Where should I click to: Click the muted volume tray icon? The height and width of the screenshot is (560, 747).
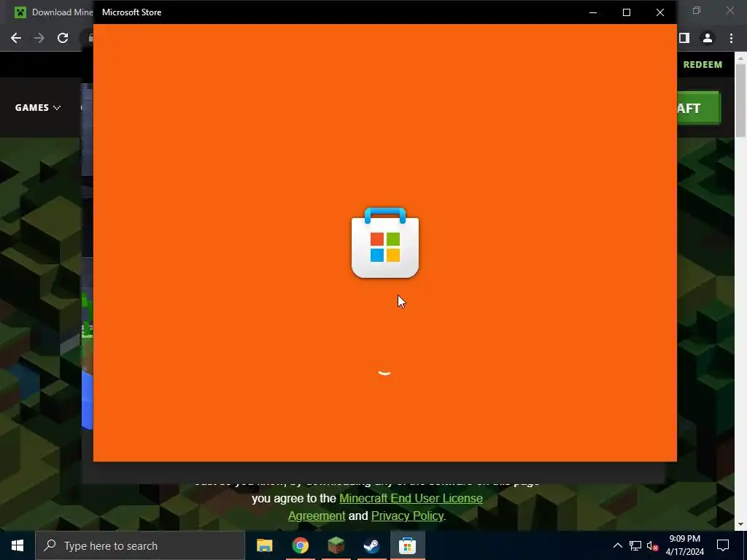tap(652, 545)
